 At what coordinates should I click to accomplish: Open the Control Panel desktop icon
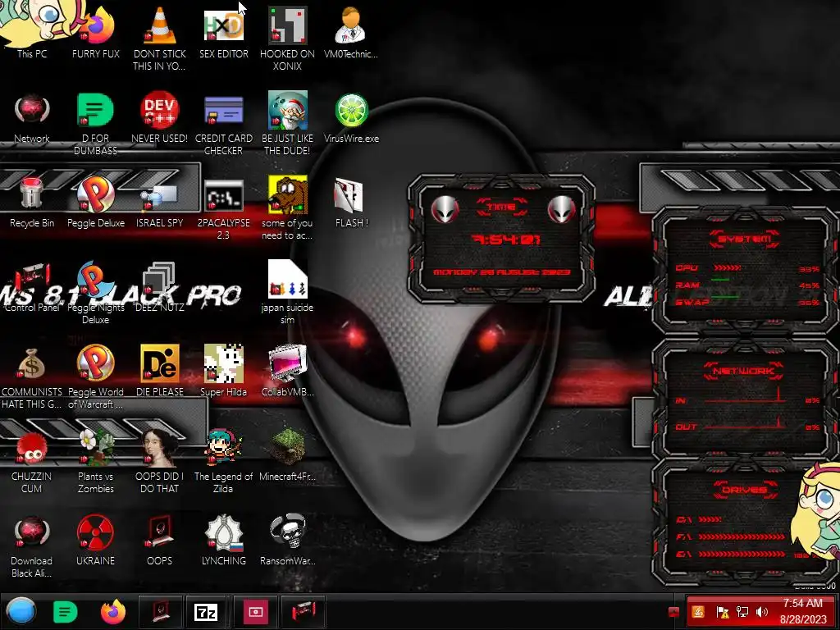point(32,287)
